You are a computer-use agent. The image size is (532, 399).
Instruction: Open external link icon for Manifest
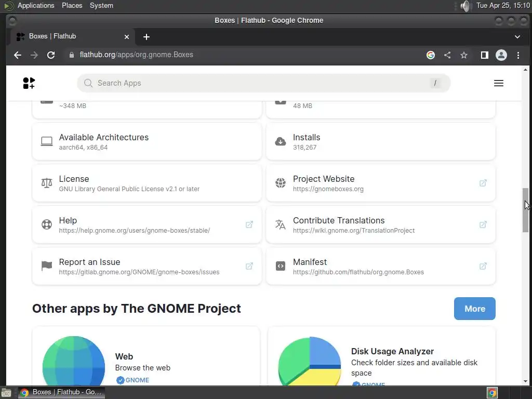pos(483,267)
